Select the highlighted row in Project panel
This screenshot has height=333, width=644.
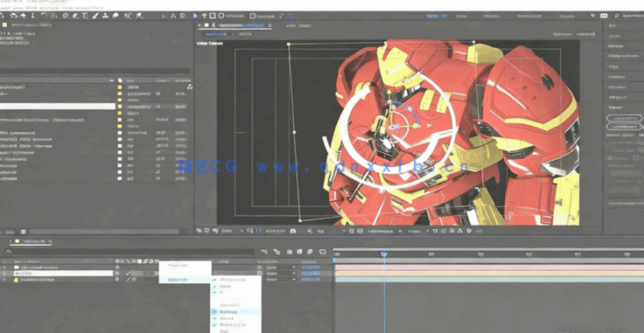pyautogui.click(x=58, y=107)
